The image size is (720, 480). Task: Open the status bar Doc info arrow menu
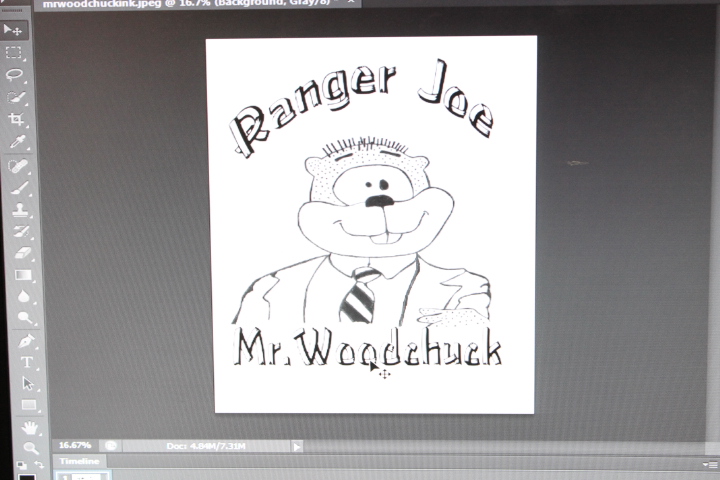(x=298, y=446)
